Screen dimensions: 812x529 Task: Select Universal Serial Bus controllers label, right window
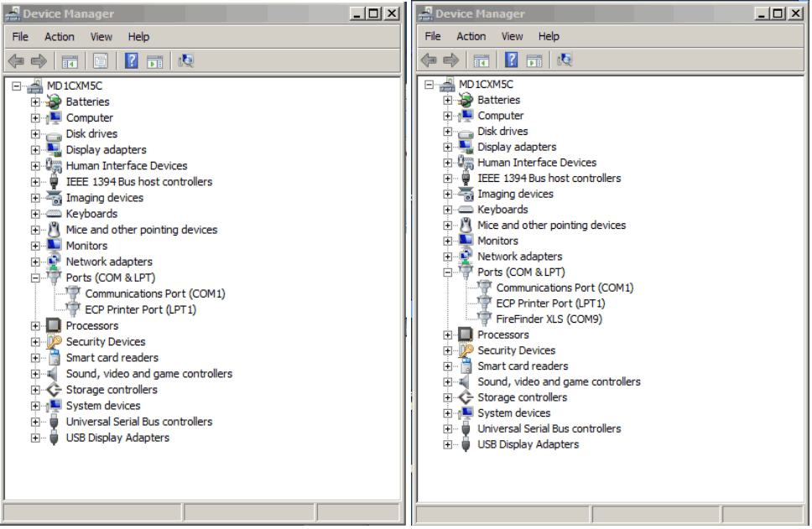coord(549,428)
